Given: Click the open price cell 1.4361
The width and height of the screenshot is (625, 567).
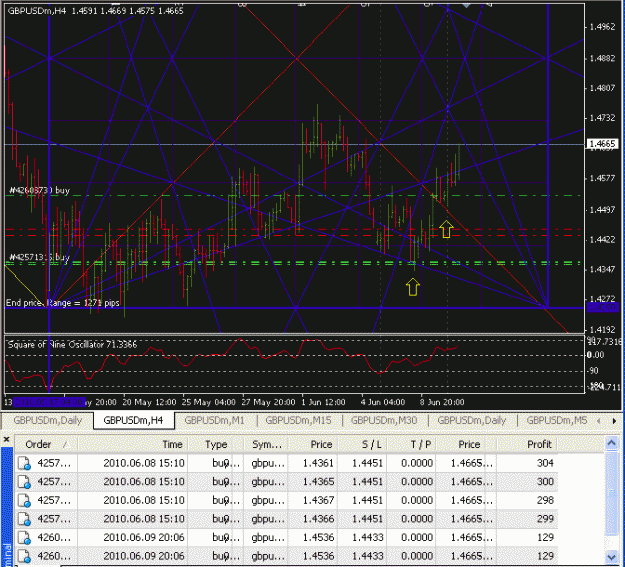Looking at the screenshot, I should tap(318, 463).
